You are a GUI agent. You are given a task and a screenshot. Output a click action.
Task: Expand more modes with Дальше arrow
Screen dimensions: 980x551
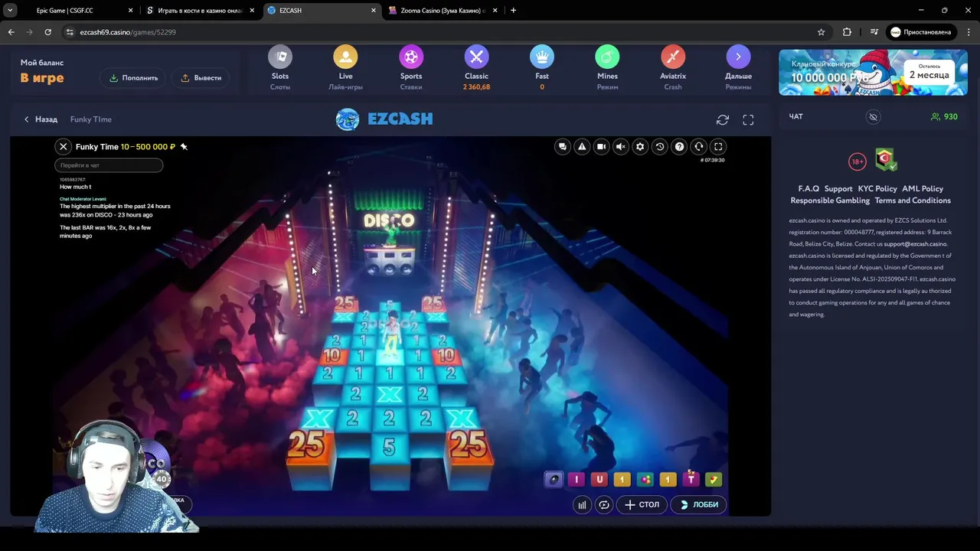click(x=738, y=68)
